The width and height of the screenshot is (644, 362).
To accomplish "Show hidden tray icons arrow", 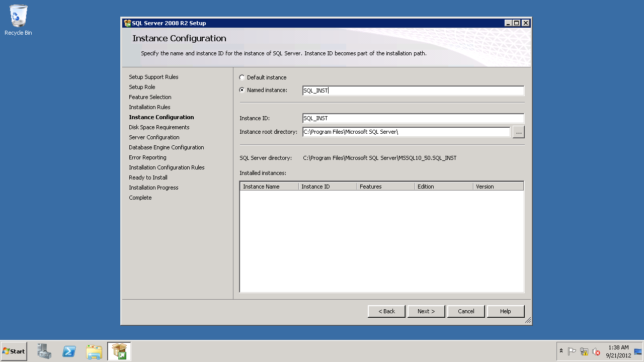I will pyautogui.click(x=561, y=351).
